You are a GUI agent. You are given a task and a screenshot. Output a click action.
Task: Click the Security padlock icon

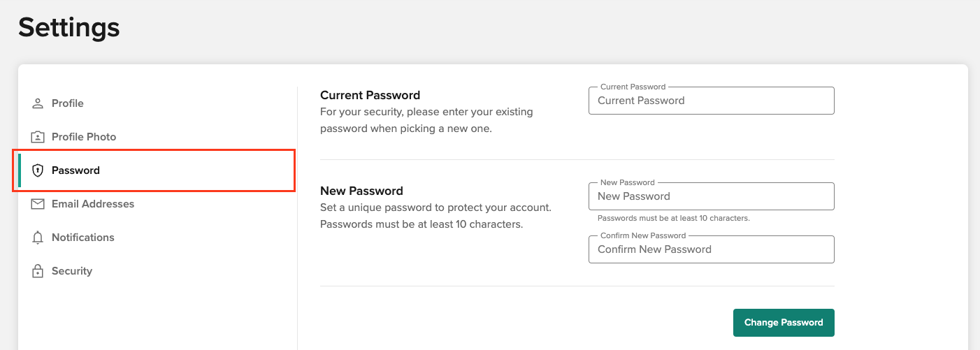[38, 271]
